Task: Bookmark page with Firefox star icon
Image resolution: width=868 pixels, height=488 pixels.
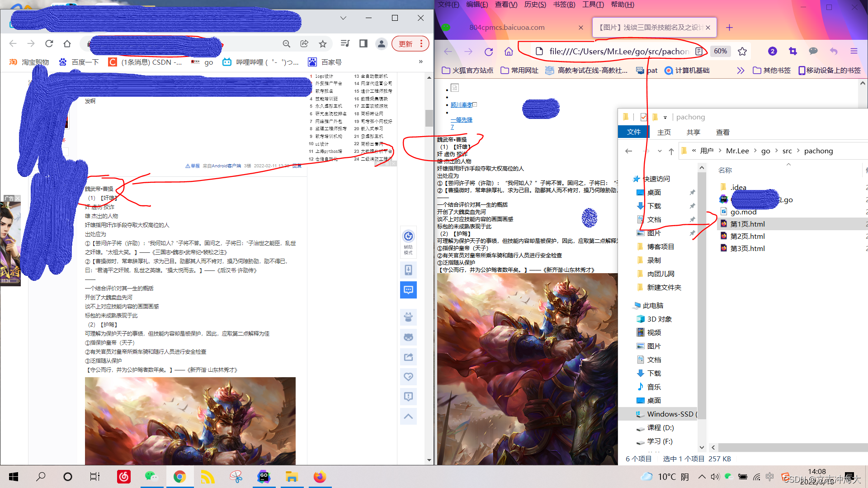Action: pos(742,52)
